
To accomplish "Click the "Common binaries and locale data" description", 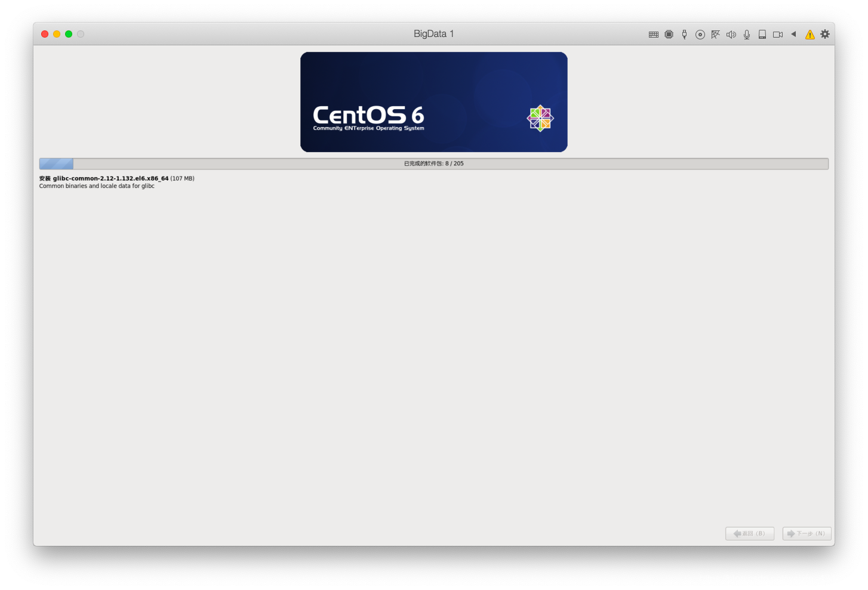I will (x=97, y=186).
